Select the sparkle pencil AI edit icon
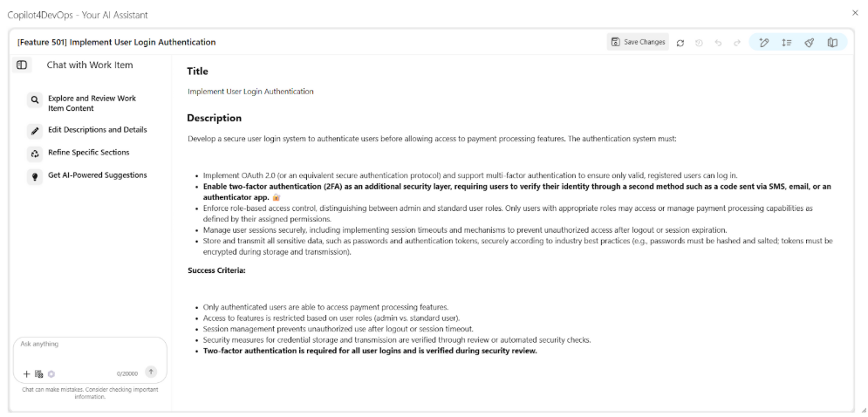Viewport: 868px width, 417px height. [x=764, y=43]
